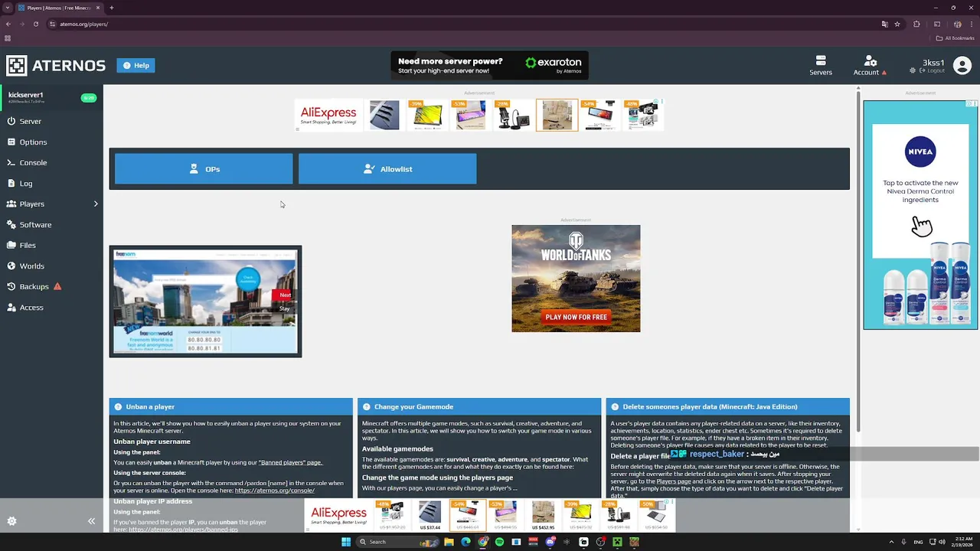Open the OPs player list
980x551 pixels.
coord(204,169)
